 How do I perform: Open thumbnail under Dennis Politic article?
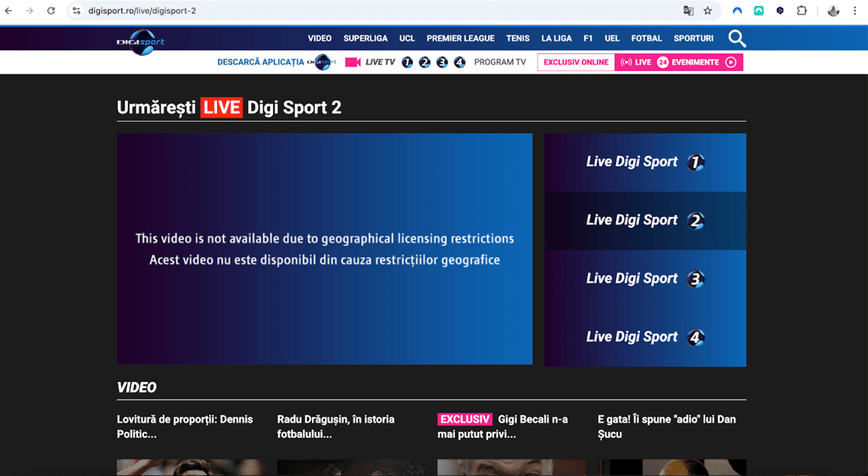[x=191, y=468]
